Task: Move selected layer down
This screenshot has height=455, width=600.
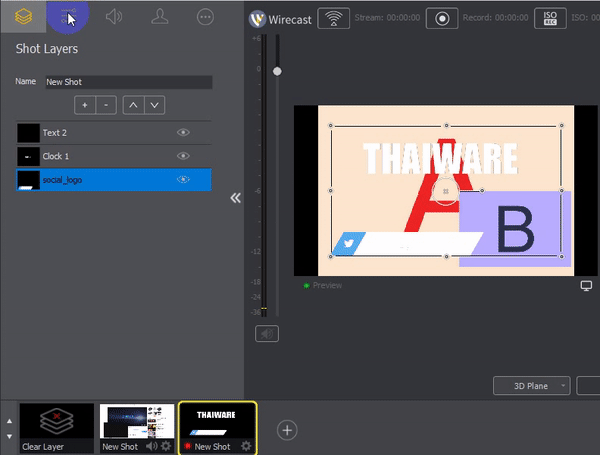Action: click(155, 105)
